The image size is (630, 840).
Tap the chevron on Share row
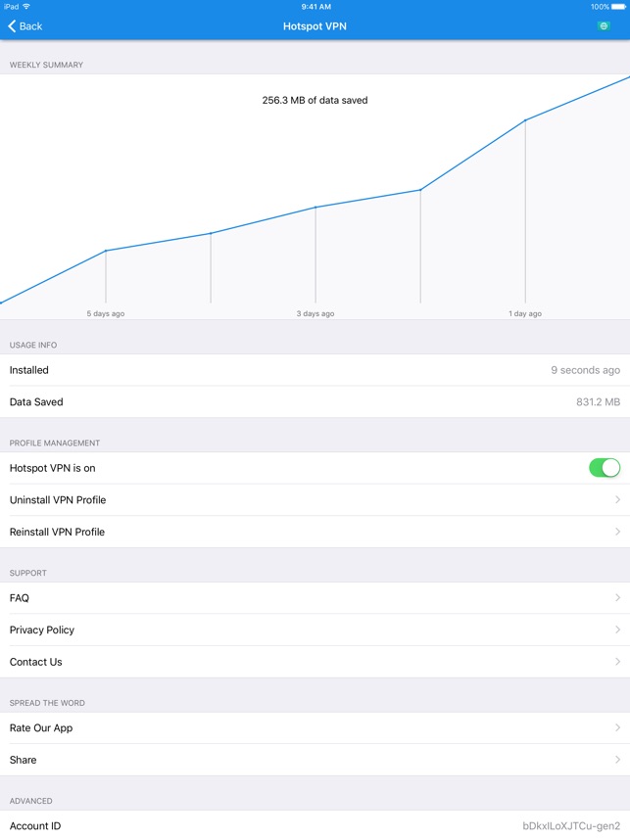617,760
